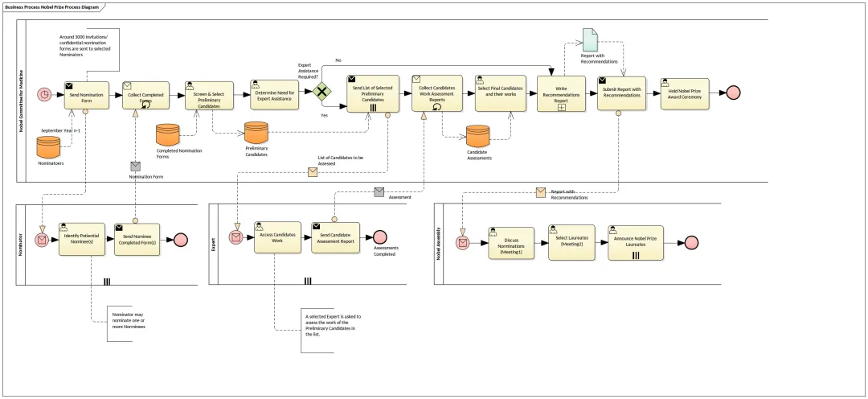This screenshot has height=399, width=868.
Task: Click the Report with Recommendations message envelope
Action: (541, 192)
